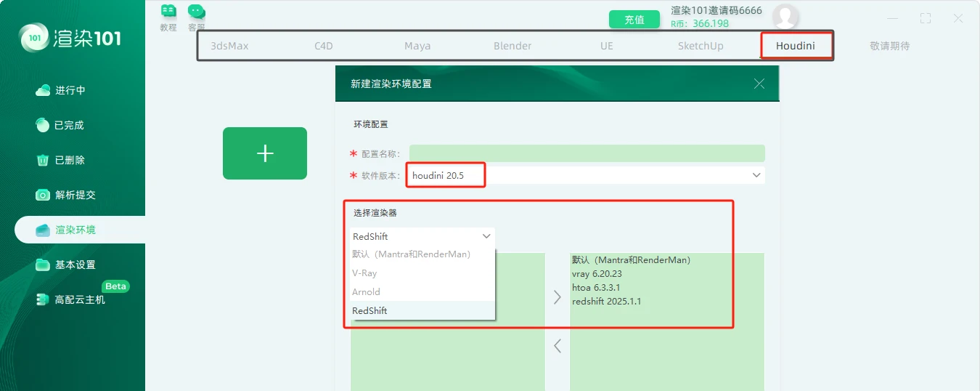Select 默认（Mantra和RenderMan）in the right list
980x391 pixels.
click(631, 260)
